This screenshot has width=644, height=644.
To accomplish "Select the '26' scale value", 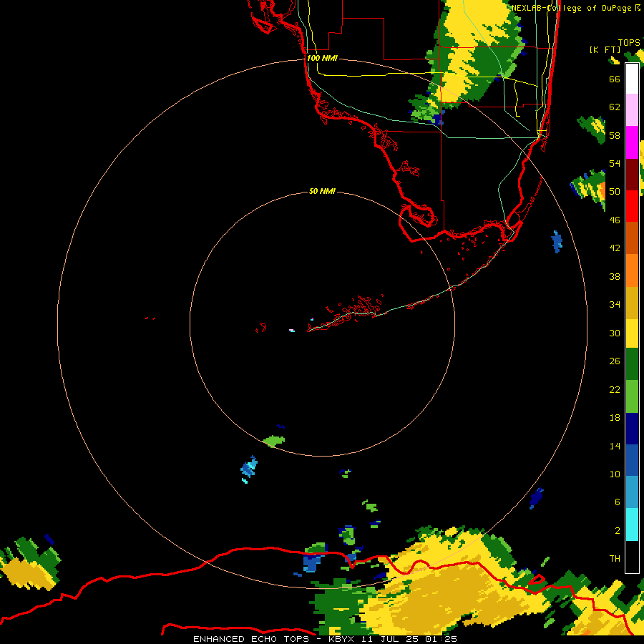I will (x=615, y=361).
